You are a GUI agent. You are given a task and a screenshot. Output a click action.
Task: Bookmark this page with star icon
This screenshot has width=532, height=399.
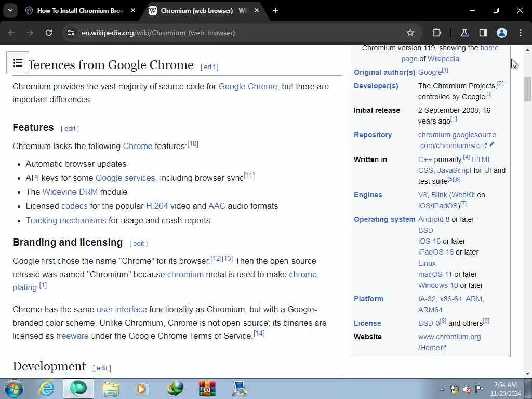tap(410, 33)
